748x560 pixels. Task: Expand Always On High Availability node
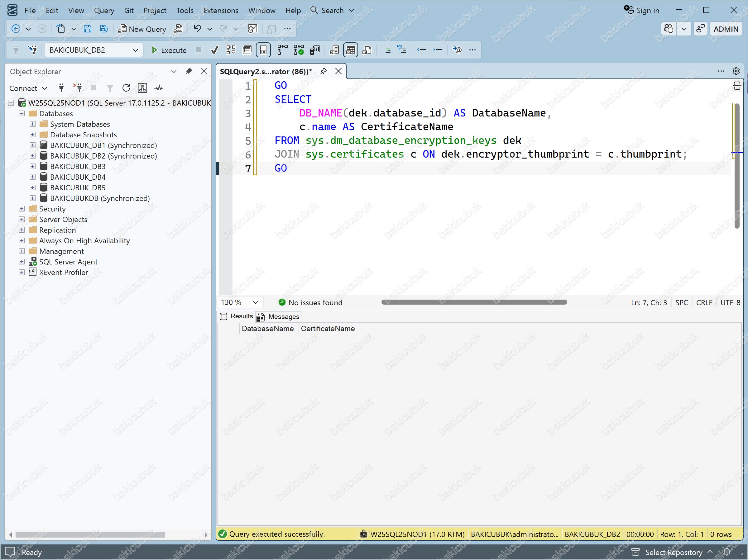[22, 241]
